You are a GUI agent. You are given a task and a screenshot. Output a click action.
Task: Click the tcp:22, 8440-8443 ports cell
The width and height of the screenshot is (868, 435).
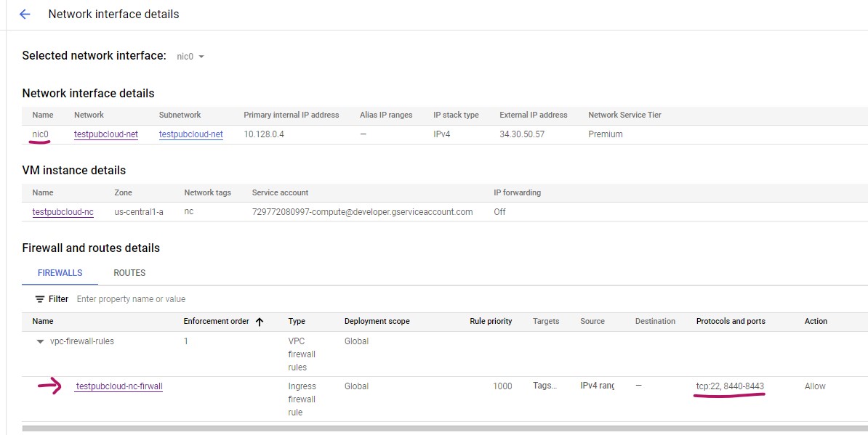click(x=730, y=386)
